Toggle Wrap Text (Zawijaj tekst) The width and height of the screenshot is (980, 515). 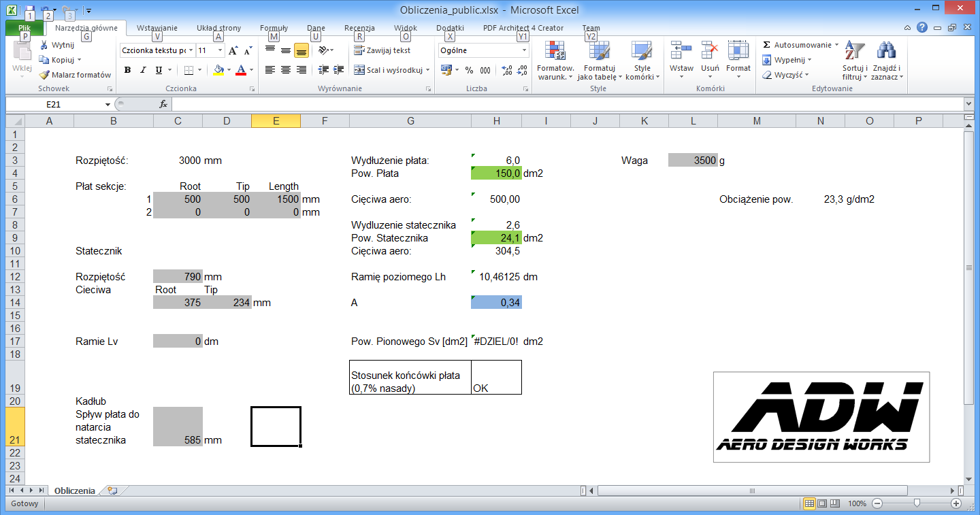pos(382,50)
